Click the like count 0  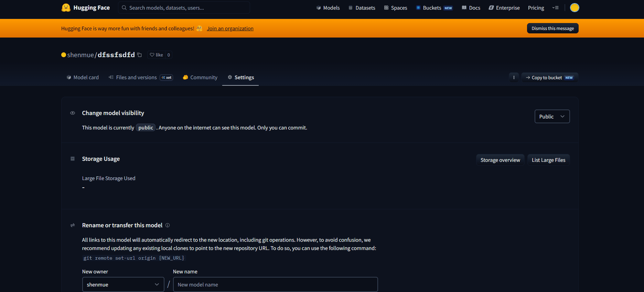click(169, 55)
